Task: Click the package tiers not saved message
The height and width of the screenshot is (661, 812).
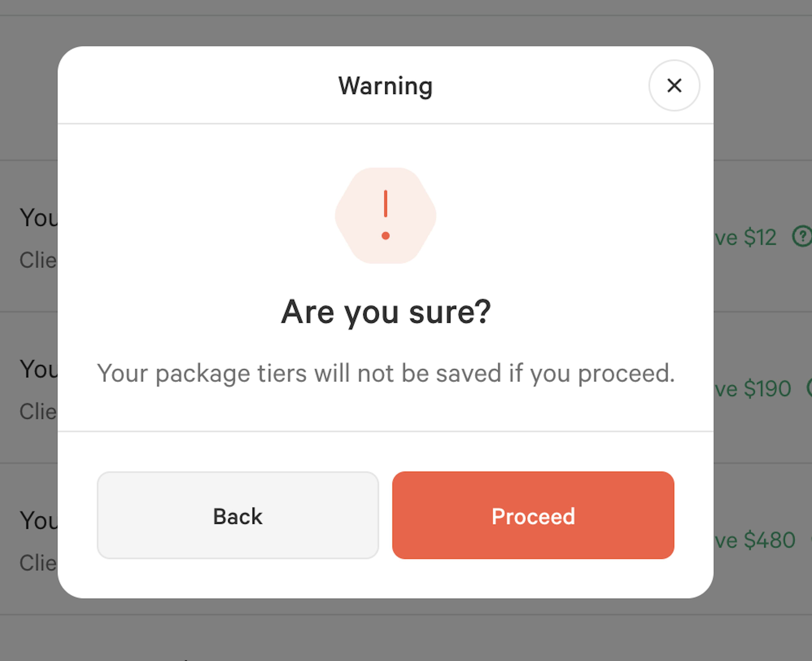Action: 386,373
